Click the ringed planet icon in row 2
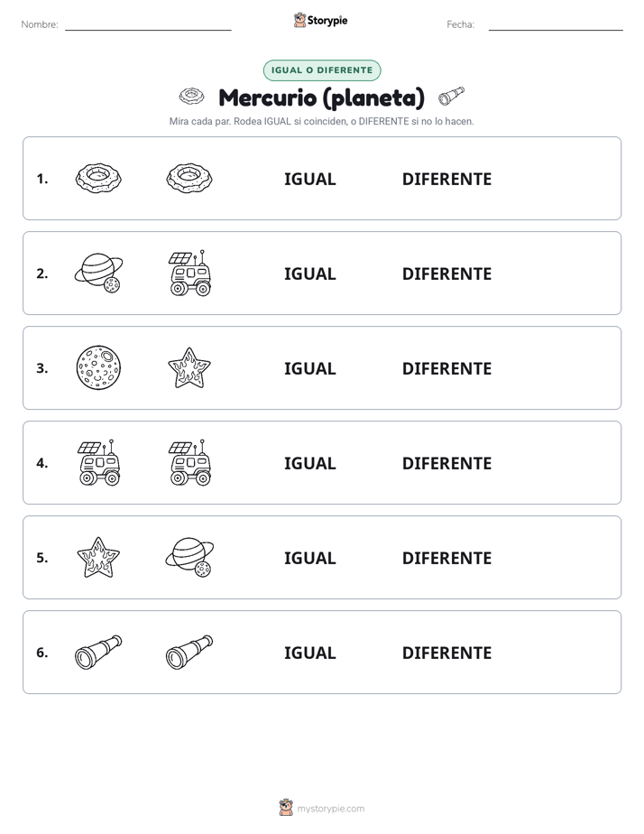Screen dimensions: 644x834 point(98,273)
